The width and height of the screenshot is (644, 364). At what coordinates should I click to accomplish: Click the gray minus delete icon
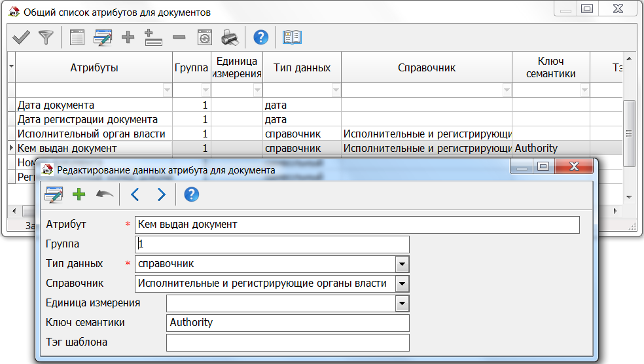pyautogui.click(x=179, y=37)
